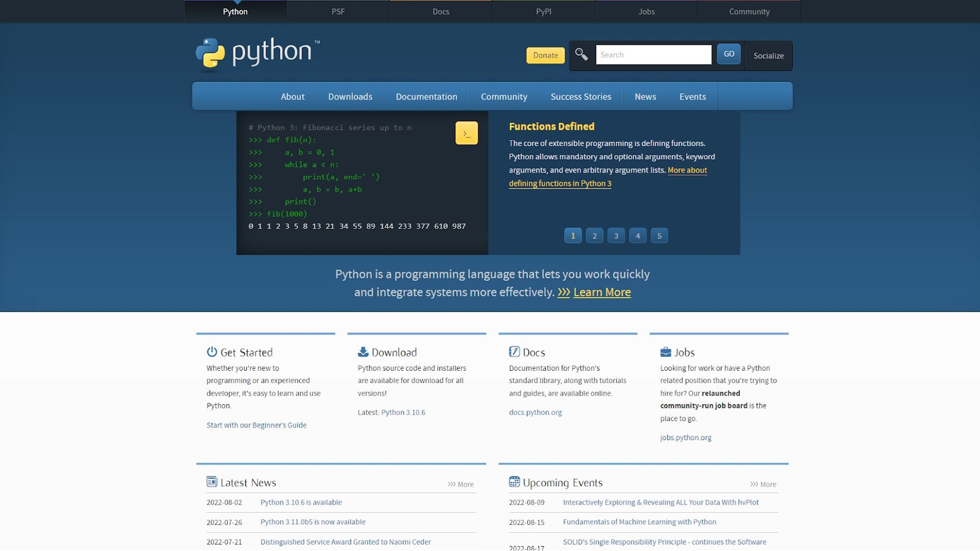The image size is (980, 551).
Task: Click the Get Started heading
Action: 246,352
